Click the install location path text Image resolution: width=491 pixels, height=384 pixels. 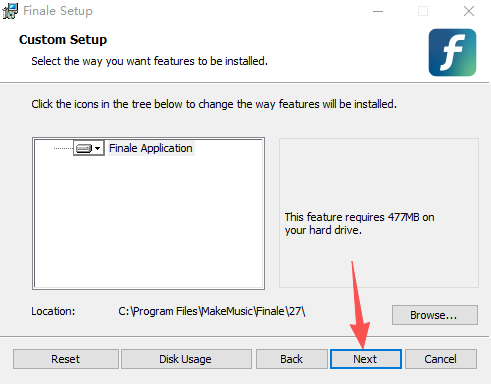pos(212,311)
